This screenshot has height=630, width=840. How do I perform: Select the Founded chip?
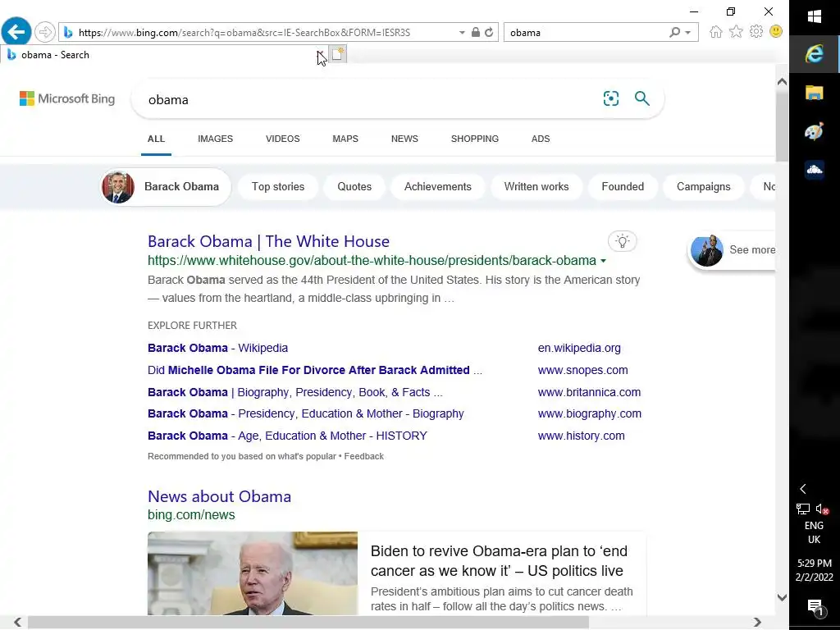pyautogui.click(x=623, y=187)
